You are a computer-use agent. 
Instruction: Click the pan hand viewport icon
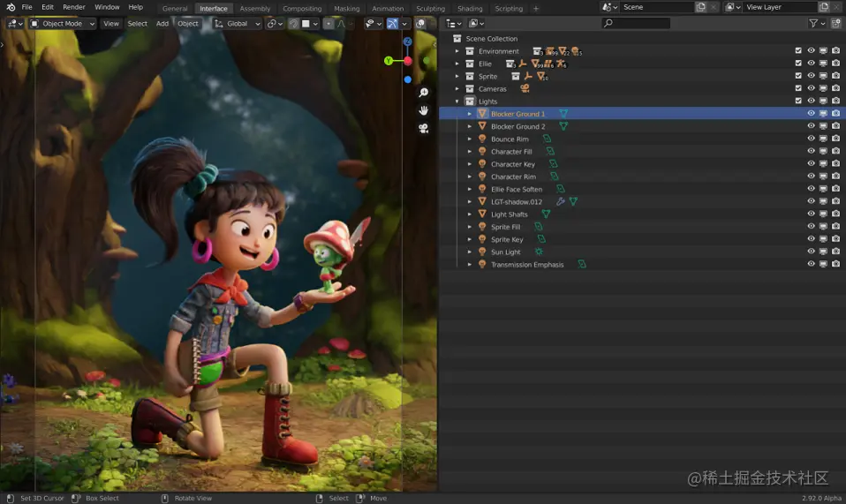(x=424, y=110)
